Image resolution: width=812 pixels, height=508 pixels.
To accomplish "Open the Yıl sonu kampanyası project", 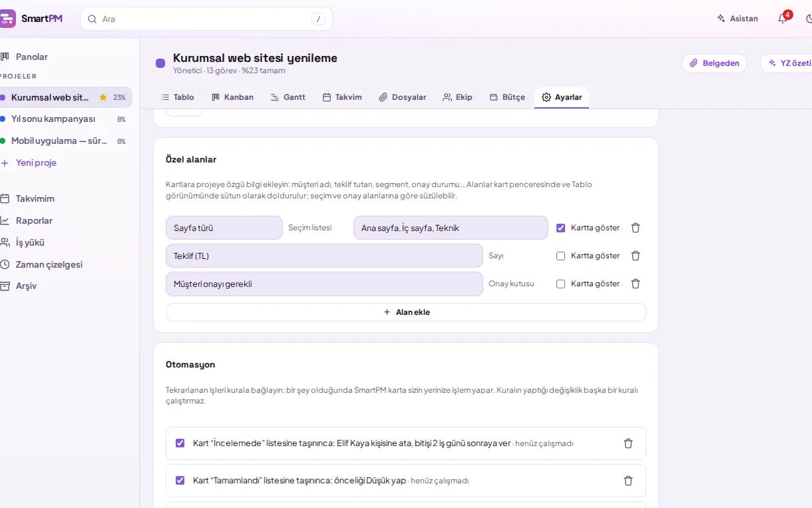I will (66, 119).
